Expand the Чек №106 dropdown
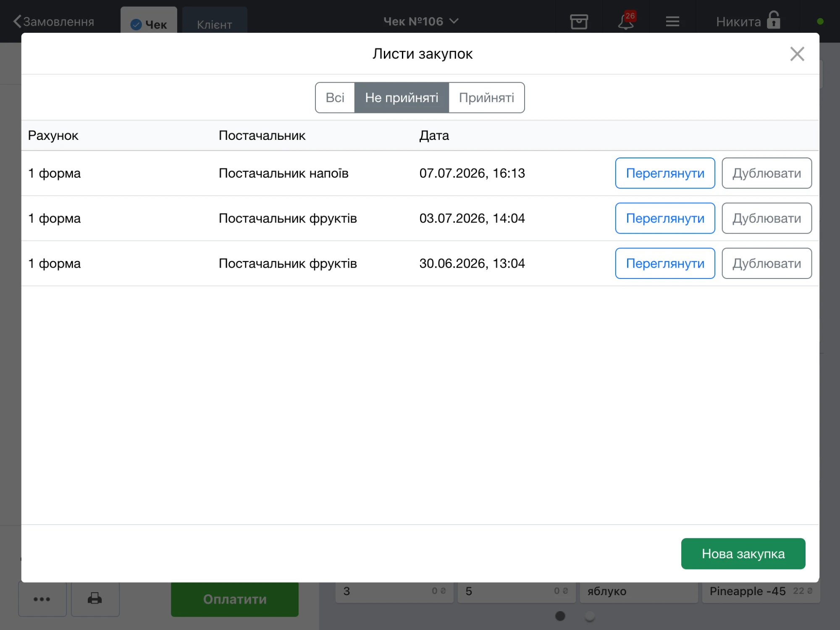This screenshot has width=840, height=630. pyautogui.click(x=421, y=21)
